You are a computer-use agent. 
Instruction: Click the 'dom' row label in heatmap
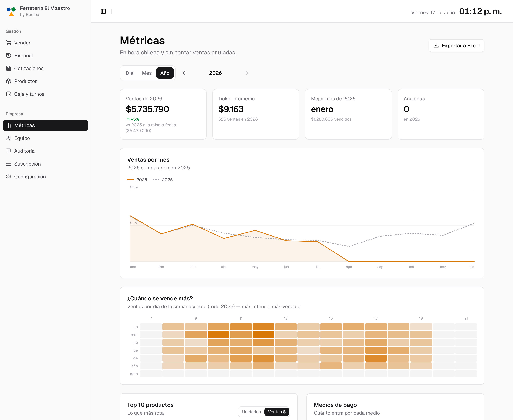pyautogui.click(x=134, y=374)
